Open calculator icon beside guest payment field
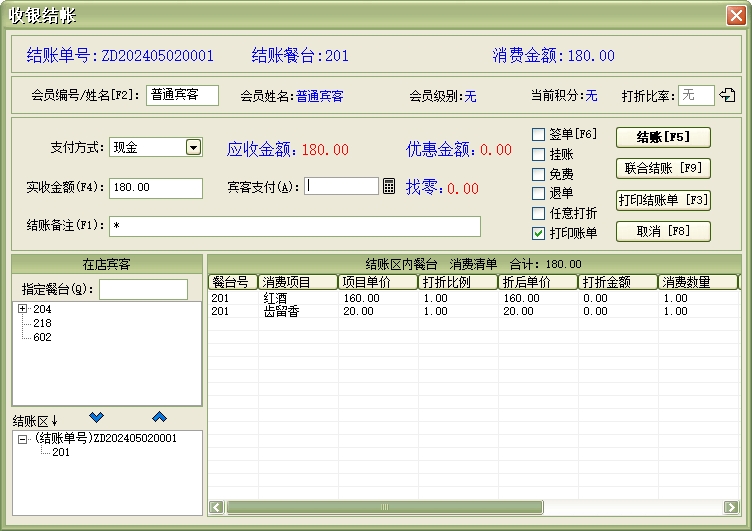The height and width of the screenshot is (531, 752). tap(389, 186)
